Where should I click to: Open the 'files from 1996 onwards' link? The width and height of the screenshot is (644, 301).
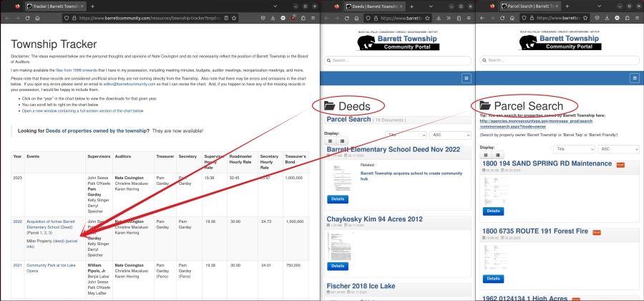pyautogui.click(x=77, y=70)
